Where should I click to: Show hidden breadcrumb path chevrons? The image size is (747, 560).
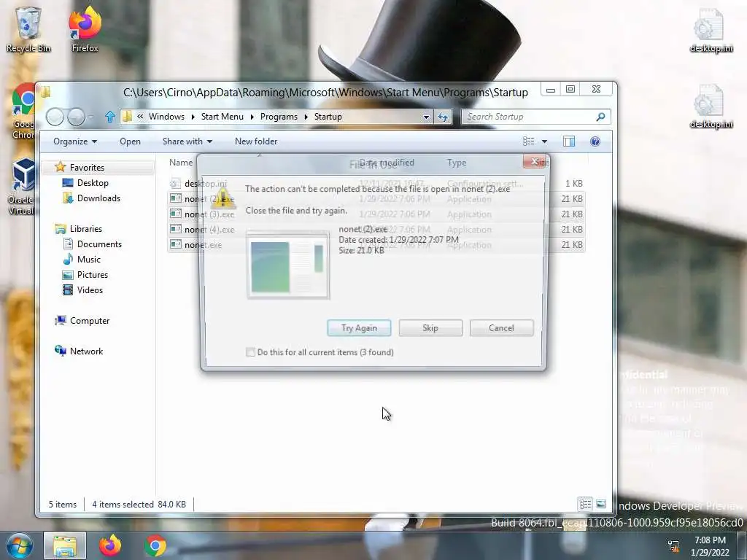140,116
